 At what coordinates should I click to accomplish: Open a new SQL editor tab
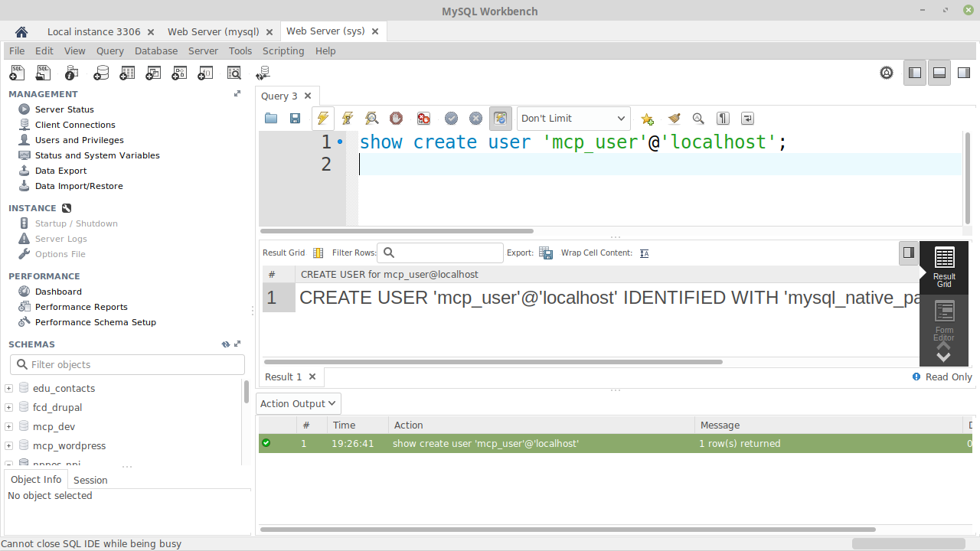point(16,73)
